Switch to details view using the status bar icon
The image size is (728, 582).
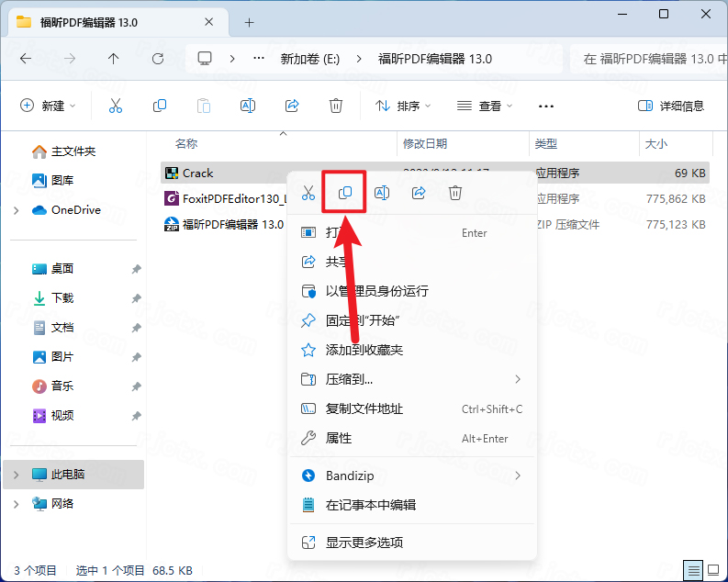(x=693, y=570)
